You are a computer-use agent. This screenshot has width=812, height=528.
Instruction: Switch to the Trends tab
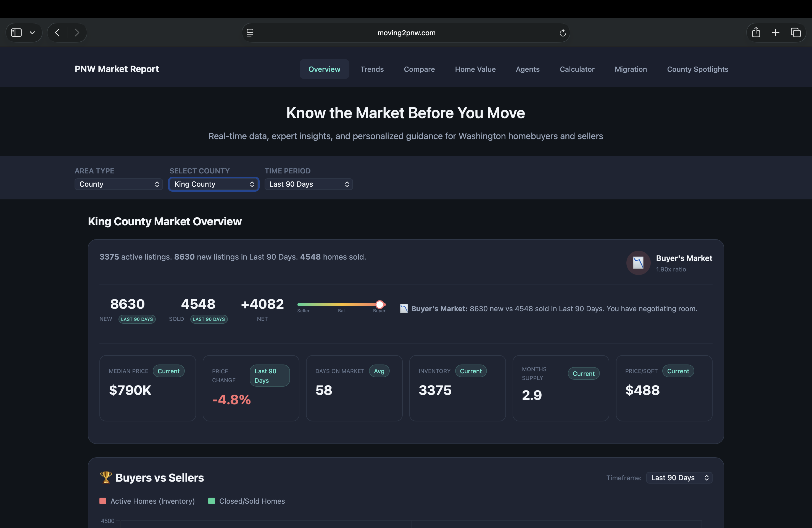(372, 69)
